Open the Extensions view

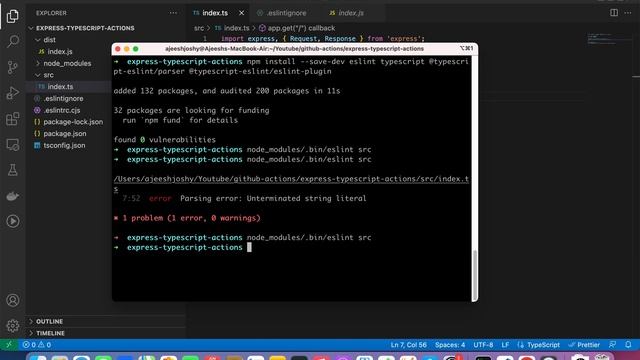point(13,118)
